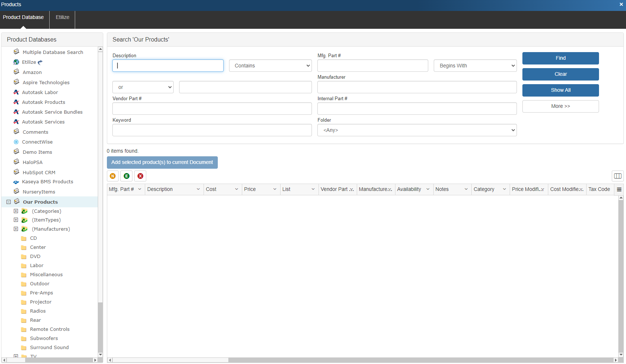The width and height of the screenshot is (626, 364).
Task: Collapse the Our Products tree node
Action: tap(8, 202)
